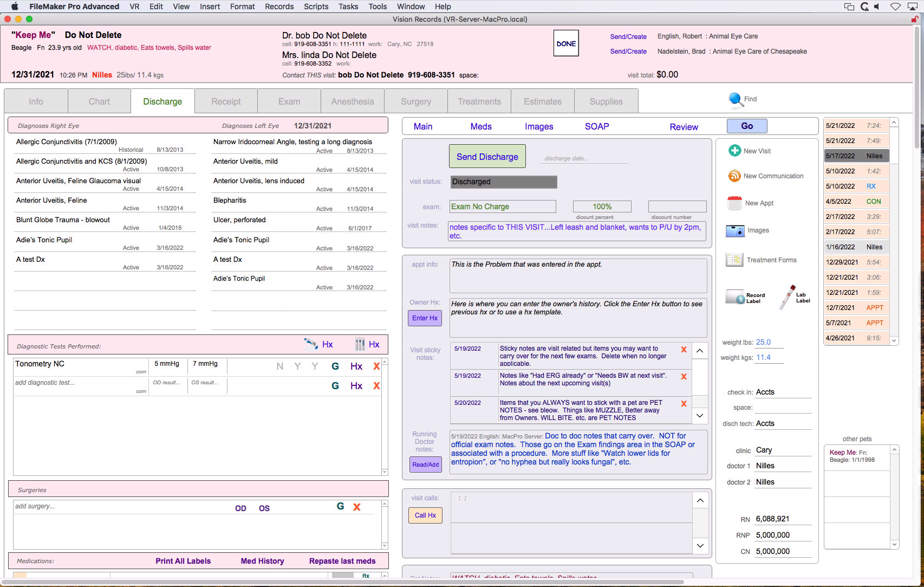The height and width of the screenshot is (587, 924).
Task: Click the green New Visit plus icon
Action: pos(734,151)
